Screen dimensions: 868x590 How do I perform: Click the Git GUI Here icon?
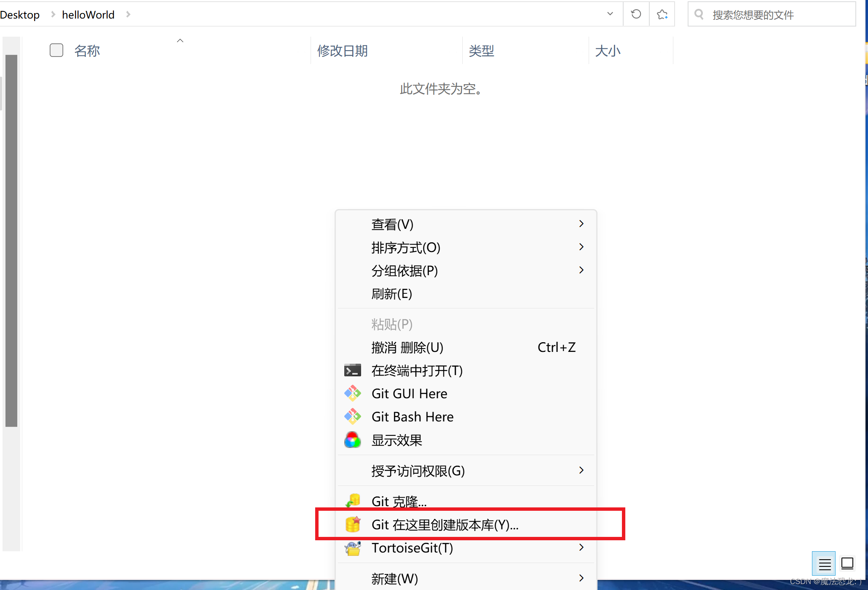(x=352, y=393)
